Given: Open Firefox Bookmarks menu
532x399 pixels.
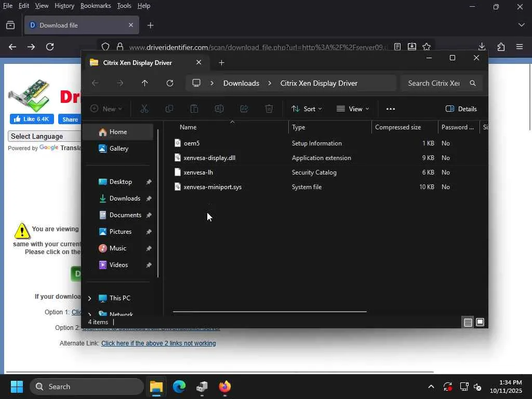Looking at the screenshot, I should click(96, 6).
